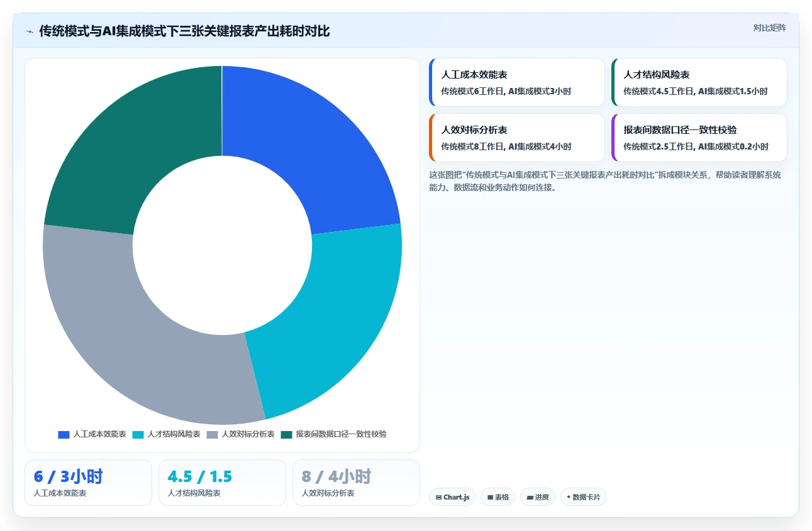Viewport: 812px width, 531px height.
Task: Click the blue 人工成本效能表 legend swatch
Action: coord(64,434)
